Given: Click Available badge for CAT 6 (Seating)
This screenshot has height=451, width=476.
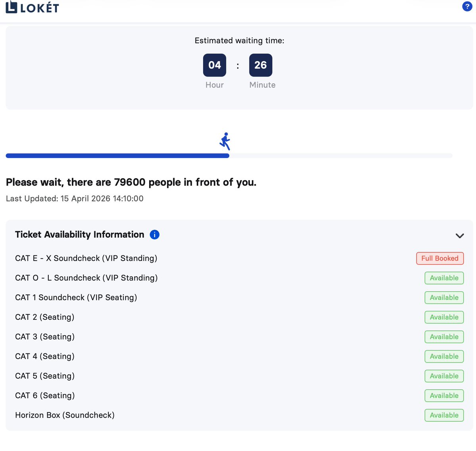Looking at the screenshot, I should pyautogui.click(x=444, y=395).
